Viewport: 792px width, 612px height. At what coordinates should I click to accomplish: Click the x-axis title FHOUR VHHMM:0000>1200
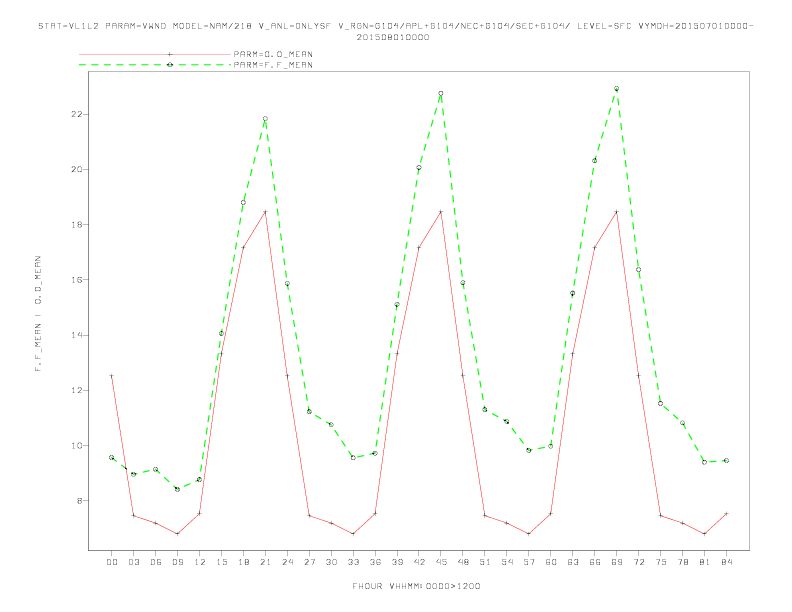pyautogui.click(x=416, y=586)
